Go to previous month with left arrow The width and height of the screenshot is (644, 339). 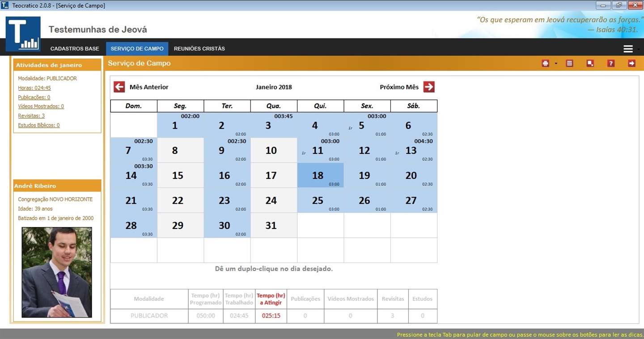point(119,87)
